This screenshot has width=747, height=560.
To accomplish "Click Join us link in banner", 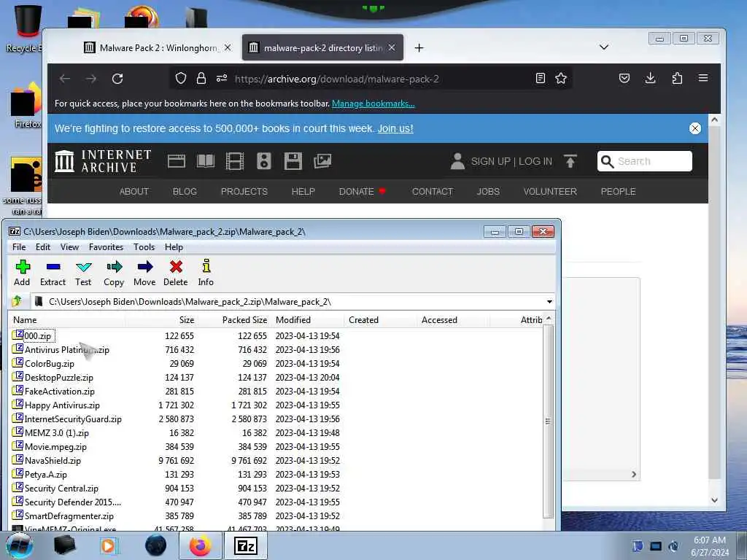I will click(x=395, y=128).
